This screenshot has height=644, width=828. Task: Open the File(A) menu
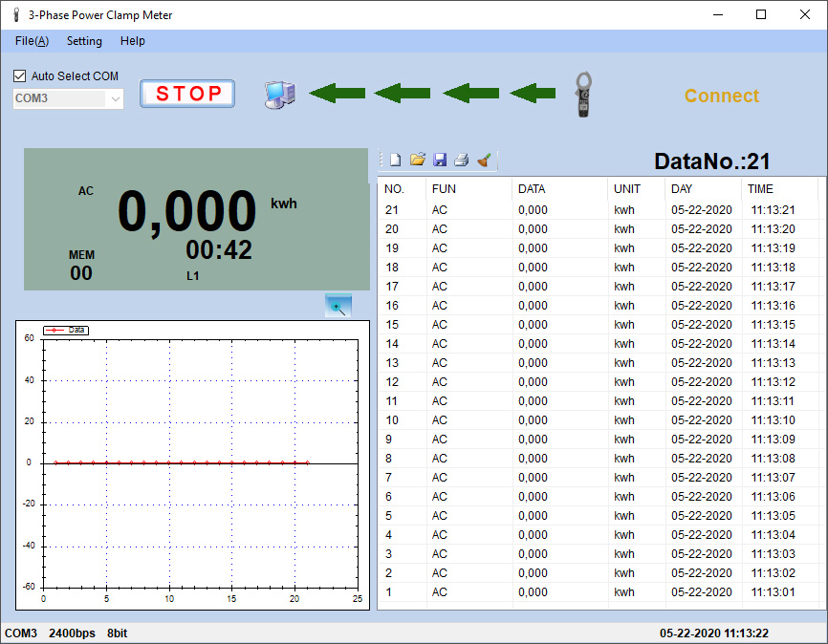(33, 41)
